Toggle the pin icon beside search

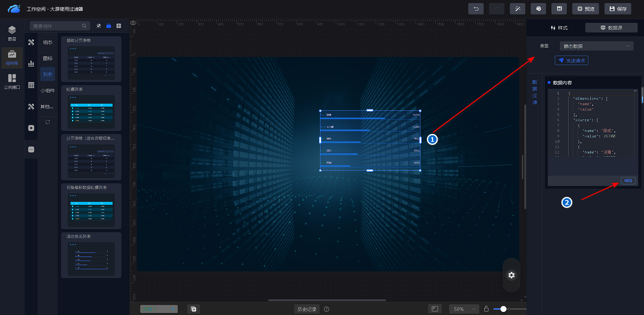tap(99, 26)
